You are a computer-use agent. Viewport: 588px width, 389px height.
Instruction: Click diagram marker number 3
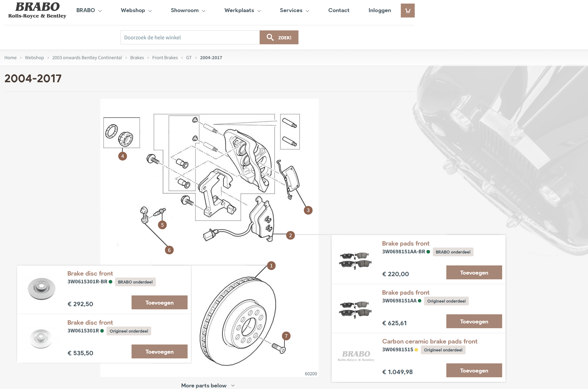308,210
